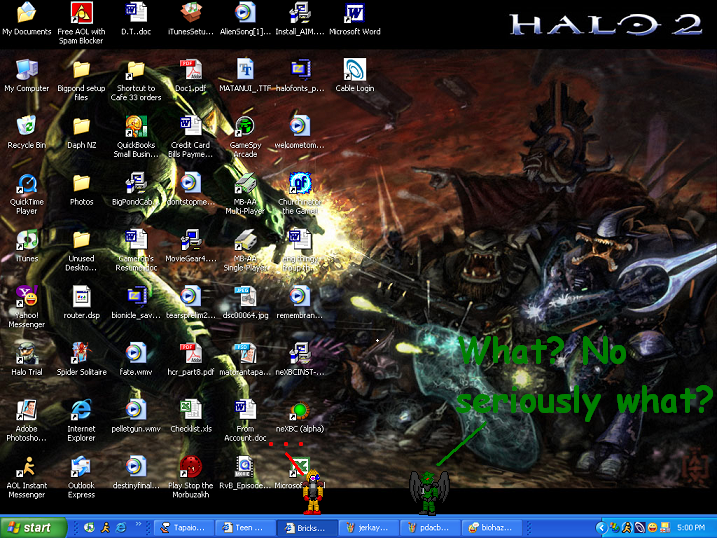Launch the GameSpy Arcade shortcut

coord(246,126)
